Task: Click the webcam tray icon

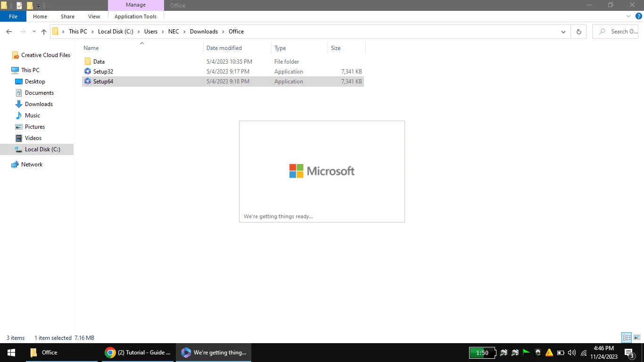Action: pyautogui.click(x=538, y=353)
